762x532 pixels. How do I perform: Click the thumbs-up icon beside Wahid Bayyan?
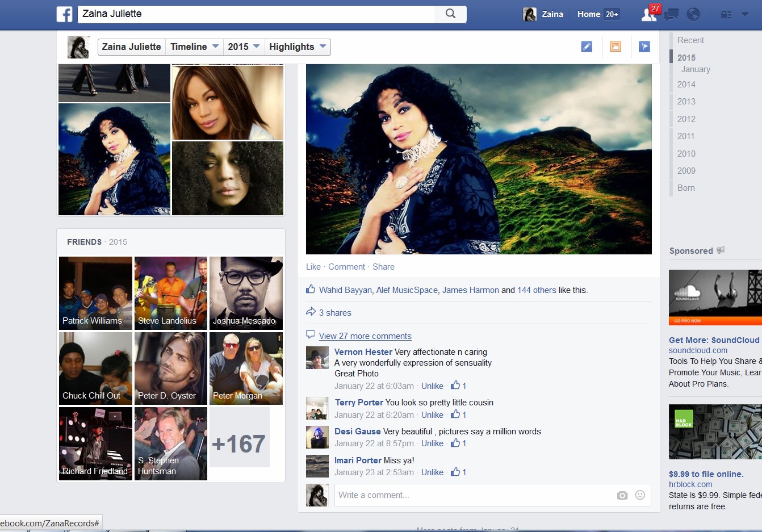click(x=311, y=289)
